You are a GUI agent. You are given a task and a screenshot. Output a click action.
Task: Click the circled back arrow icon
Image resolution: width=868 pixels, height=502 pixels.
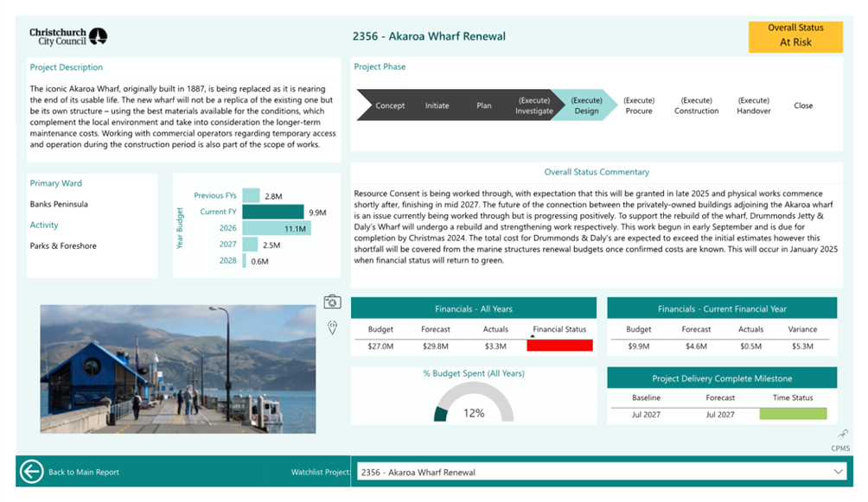pos(31,472)
